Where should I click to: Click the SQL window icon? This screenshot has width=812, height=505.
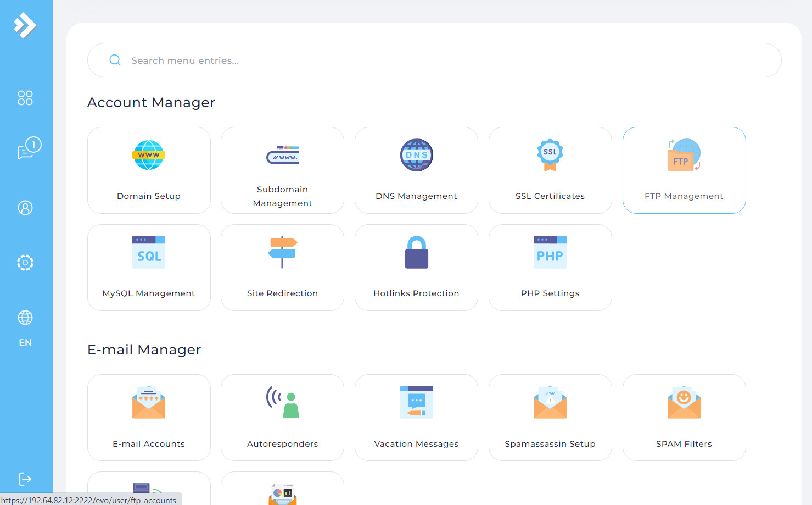[x=149, y=252]
